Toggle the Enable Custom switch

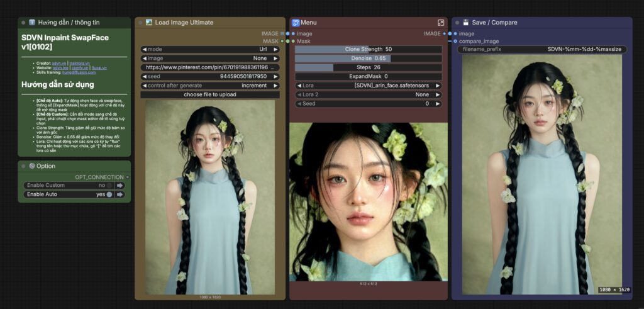tap(109, 186)
